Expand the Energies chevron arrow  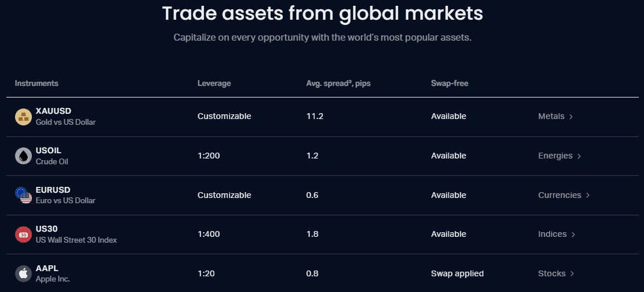pos(579,156)
